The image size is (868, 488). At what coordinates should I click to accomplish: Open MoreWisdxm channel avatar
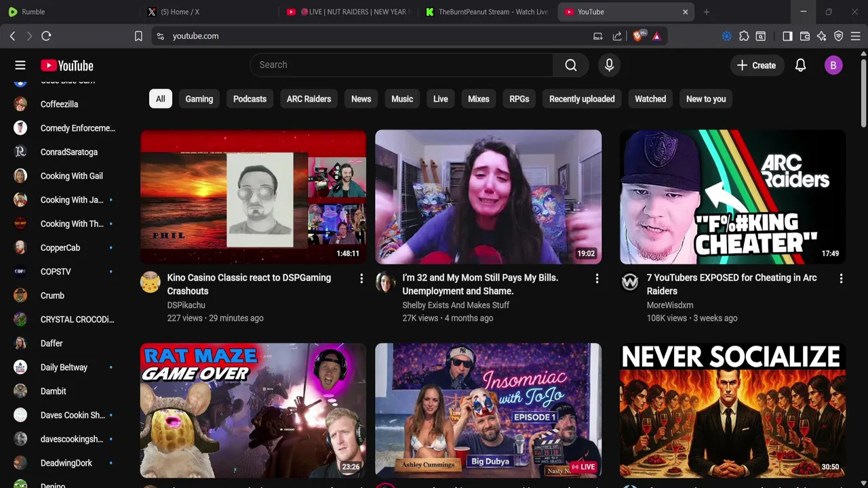630,282
